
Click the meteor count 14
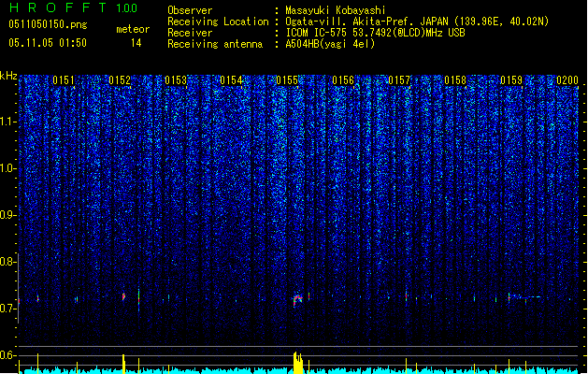point(136,43)
